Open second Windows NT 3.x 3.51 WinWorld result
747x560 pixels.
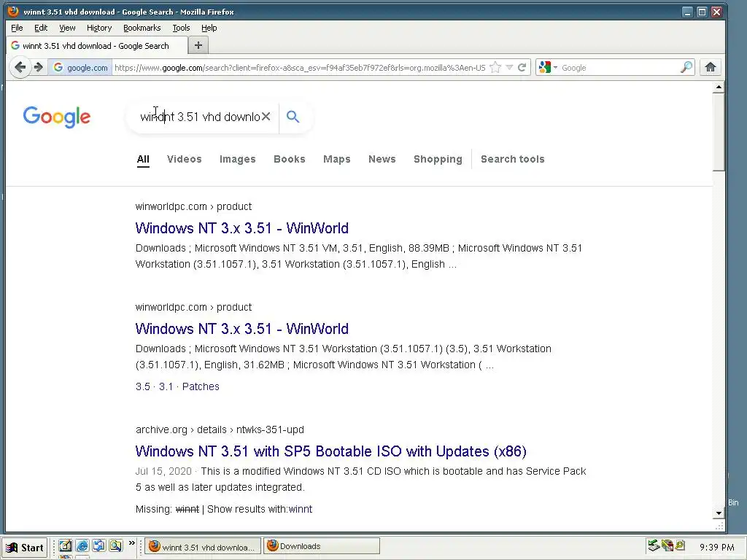coord(242,329)
